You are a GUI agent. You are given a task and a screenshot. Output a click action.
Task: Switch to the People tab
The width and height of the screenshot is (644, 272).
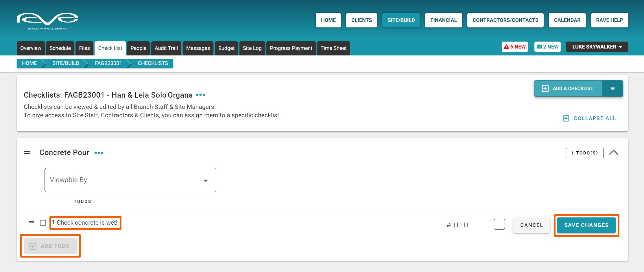[x=138, y=48]
